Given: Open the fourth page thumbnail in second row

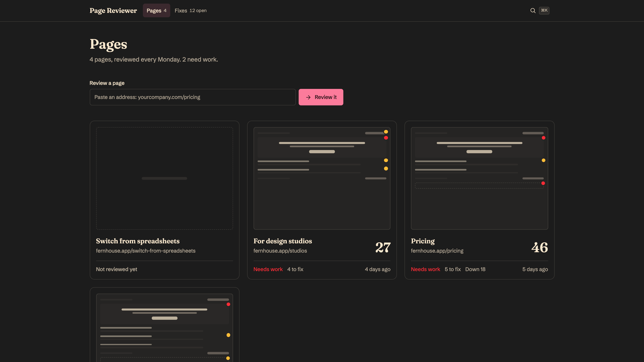Looking at the screenshot, I should coord(164,328).
